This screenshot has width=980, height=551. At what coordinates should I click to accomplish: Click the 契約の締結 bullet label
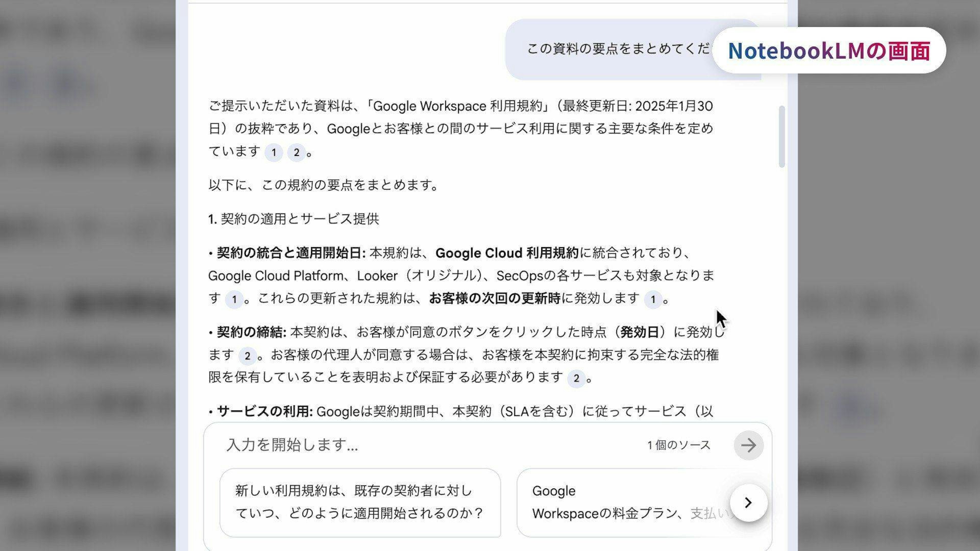251,332
